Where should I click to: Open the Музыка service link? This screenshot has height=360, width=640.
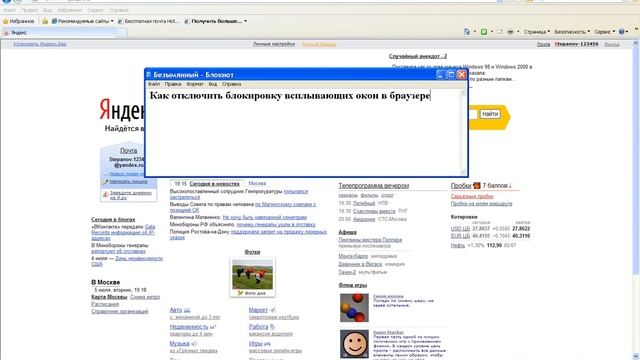[x=179, y=344]
